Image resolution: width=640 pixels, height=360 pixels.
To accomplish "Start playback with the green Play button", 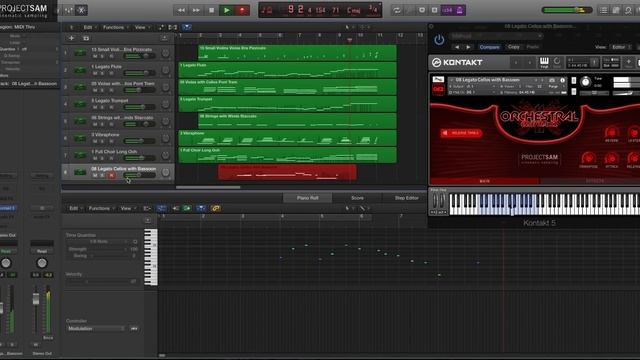I will pos(227,10).
